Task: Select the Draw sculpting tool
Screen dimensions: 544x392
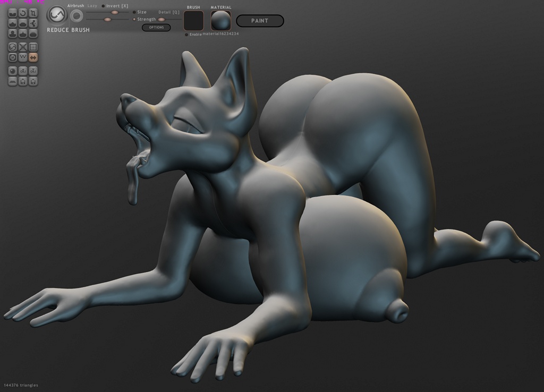Action: point(13,23)
